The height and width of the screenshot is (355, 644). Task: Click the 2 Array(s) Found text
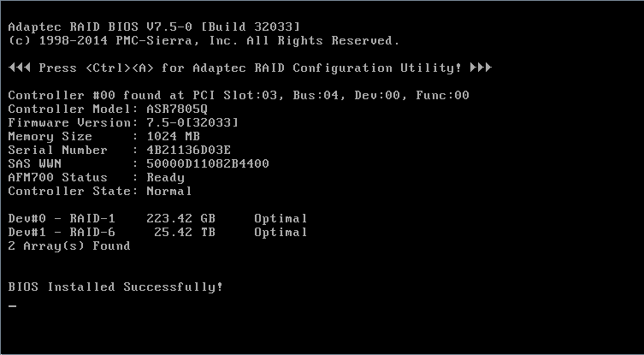pos(69,246)
